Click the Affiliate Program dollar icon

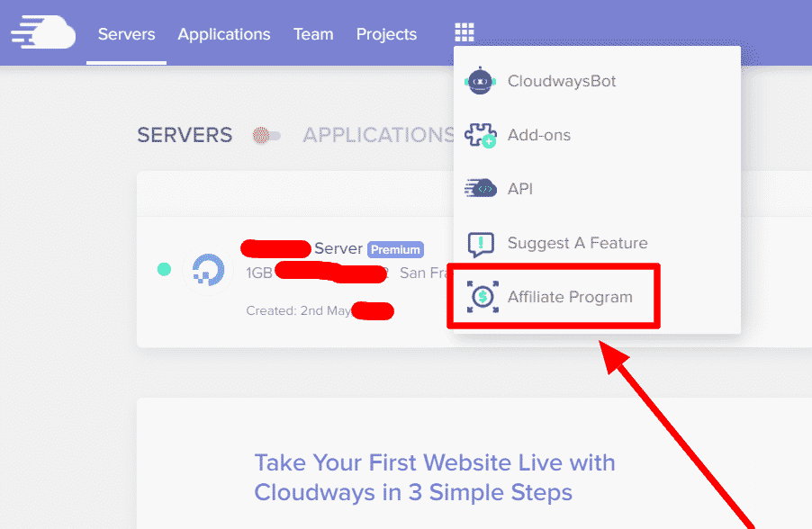click(x=483, y=297)
